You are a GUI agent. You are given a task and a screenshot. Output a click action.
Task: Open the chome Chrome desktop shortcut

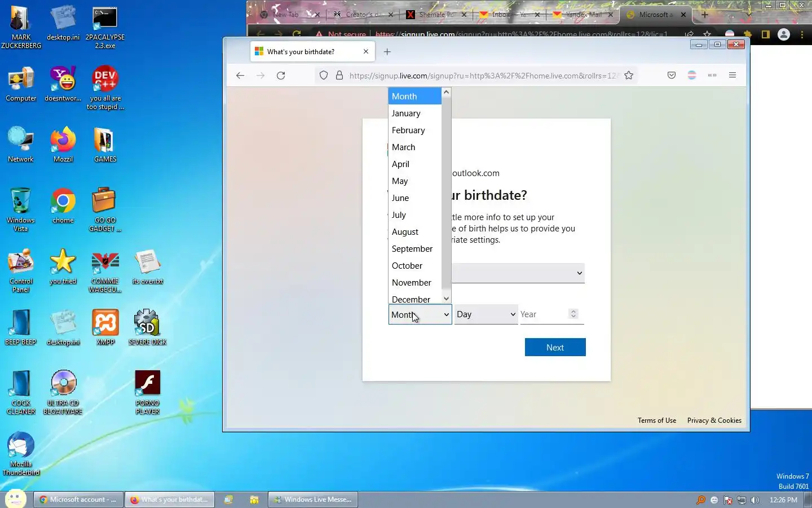[x=63, y=206]
